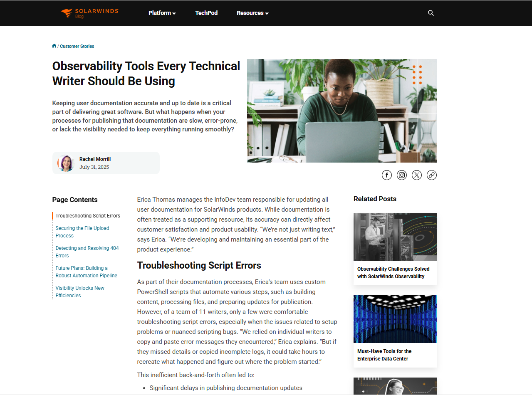Open Observability Challenges Solved post thumbnail
The image size is (532, 395).
point(395,237)
